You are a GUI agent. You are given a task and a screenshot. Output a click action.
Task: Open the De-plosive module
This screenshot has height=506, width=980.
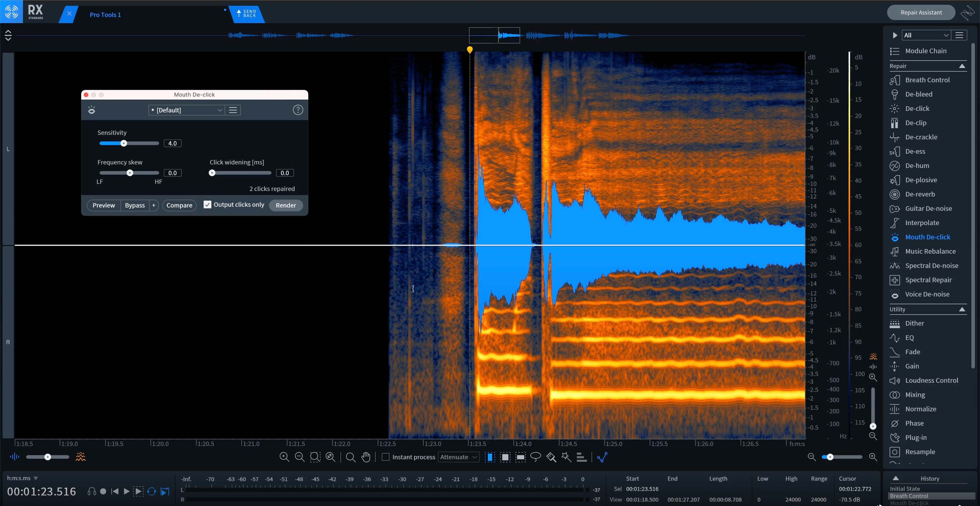pyautogui.click(x=921, y=180)
